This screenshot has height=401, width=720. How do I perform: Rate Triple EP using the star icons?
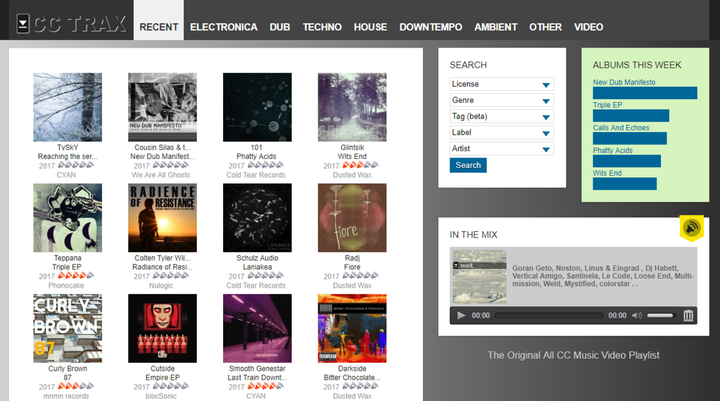click(x=76, y=276)
